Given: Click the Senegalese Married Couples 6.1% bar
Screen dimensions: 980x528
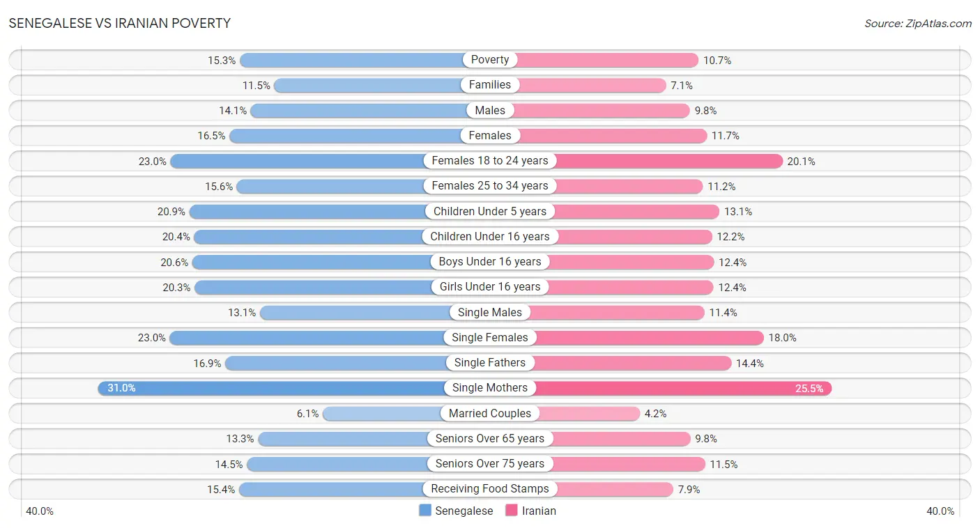Looking at the screenshot, I should [406, 413].
